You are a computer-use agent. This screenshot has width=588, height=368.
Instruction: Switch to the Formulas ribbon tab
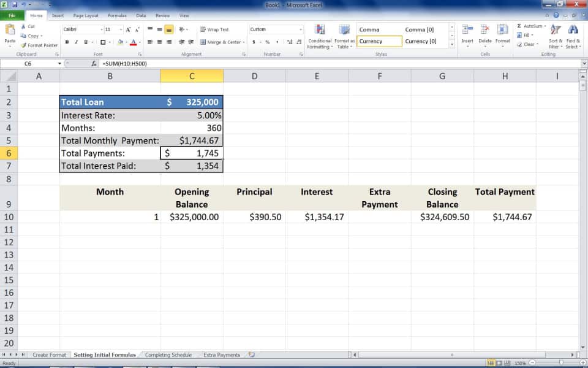pos(118,15)
